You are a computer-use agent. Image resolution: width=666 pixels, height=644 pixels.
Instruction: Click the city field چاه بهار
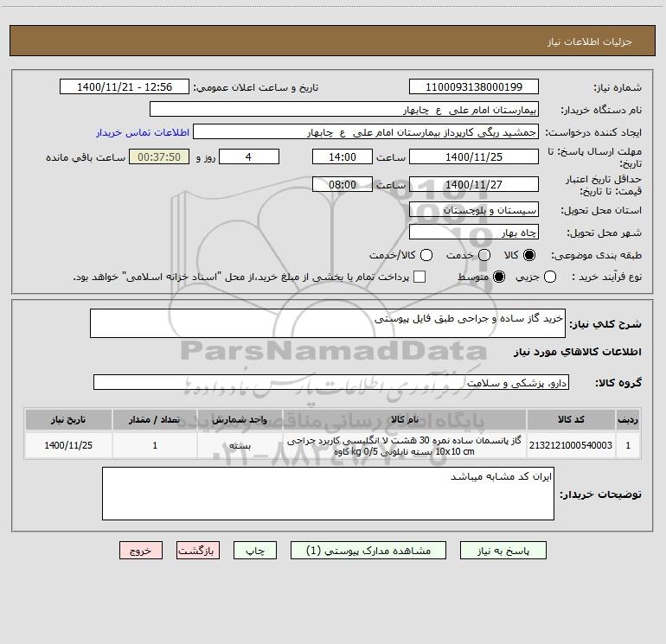click(474, 232)
